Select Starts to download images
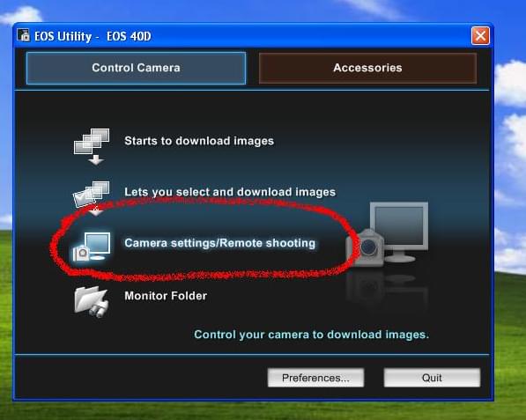 coord(199,141)
